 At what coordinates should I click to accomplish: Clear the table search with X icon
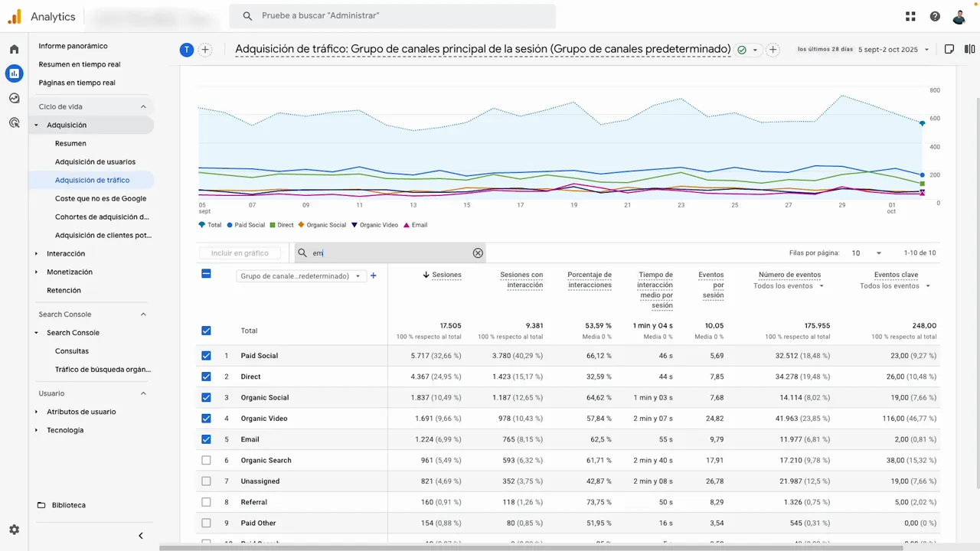pos(478,253)
